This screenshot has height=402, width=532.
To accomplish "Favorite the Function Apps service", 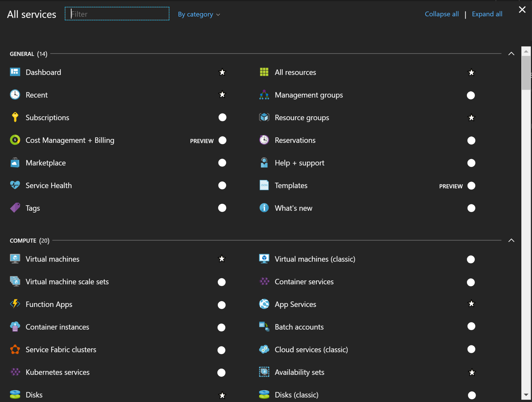I will click(x=222, y=305).
